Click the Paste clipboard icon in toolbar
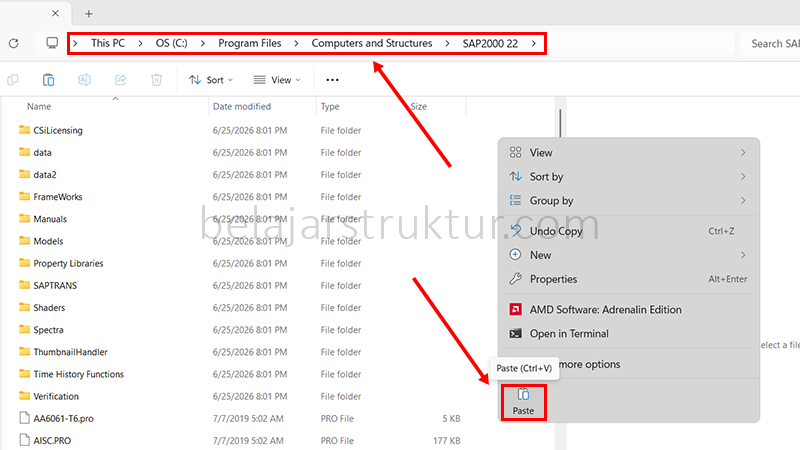Image resolution: width=800 pixels, height=450 pixels. click(48, 80)
